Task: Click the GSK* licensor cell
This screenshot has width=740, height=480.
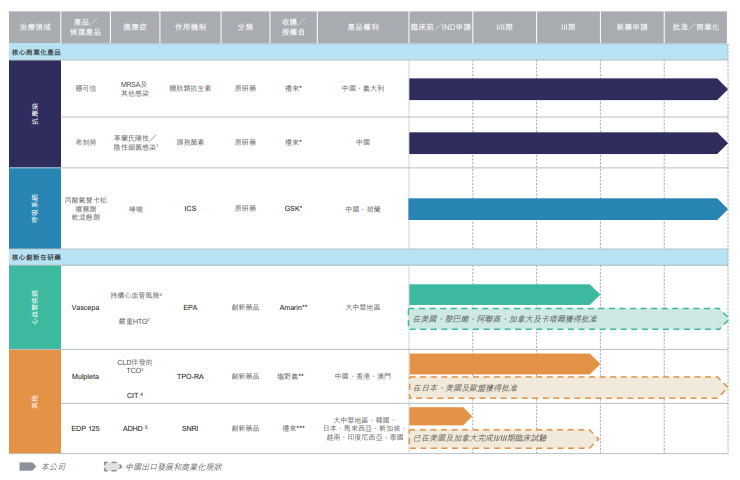Action: click(293, 209)
